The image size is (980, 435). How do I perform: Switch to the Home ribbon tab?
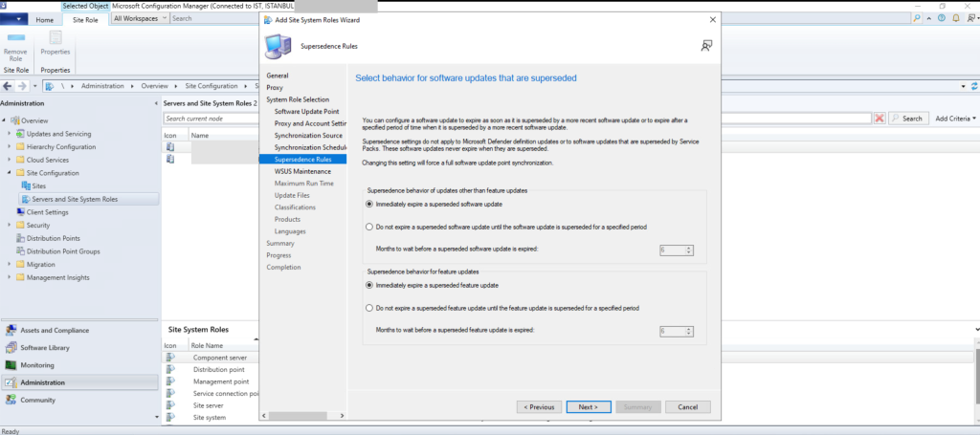pos(45,19)
